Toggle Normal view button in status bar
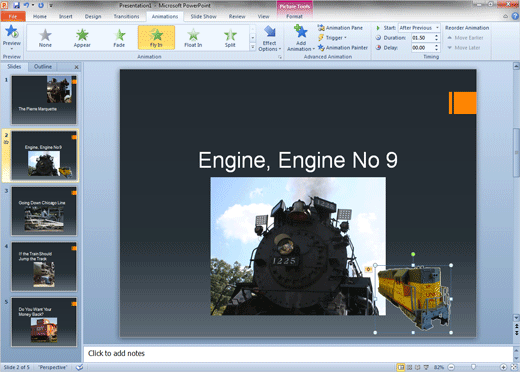This screenshot has height=372, width=520. pyautogui.click(x=401, y=367)
